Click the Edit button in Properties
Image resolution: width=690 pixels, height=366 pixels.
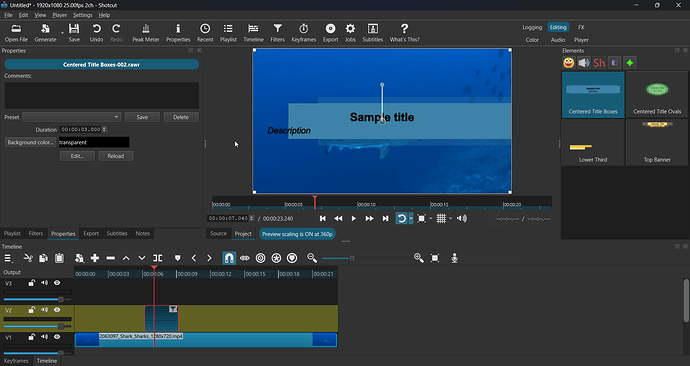(77, 156)
